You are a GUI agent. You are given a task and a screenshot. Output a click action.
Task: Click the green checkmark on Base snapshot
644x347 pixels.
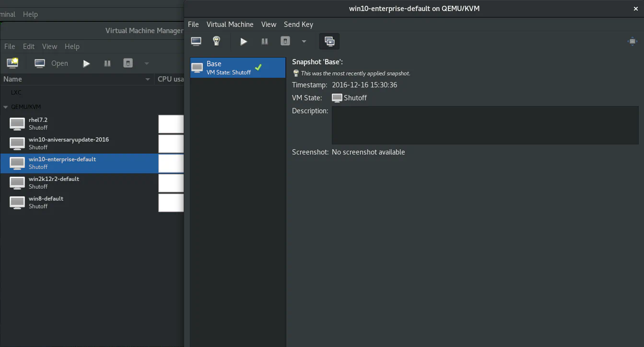click(x=258, y=67)
